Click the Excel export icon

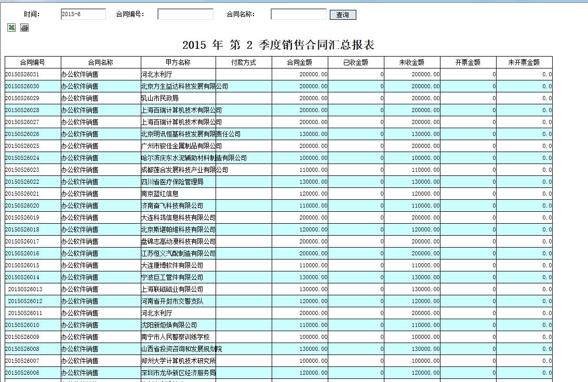(x=11, y=28)
